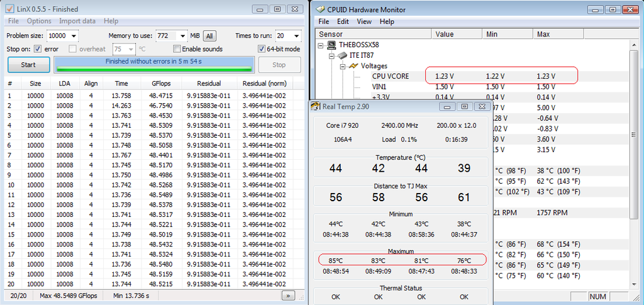Click the 85°C maximum temperature value
The image size is (644, 305).
point(336,260)
